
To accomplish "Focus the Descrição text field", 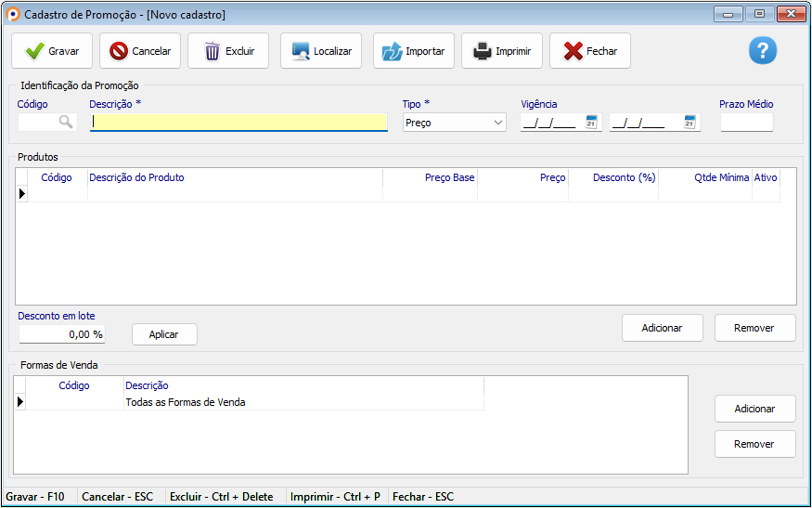I will pyautogui.click(x=238, y=122).
